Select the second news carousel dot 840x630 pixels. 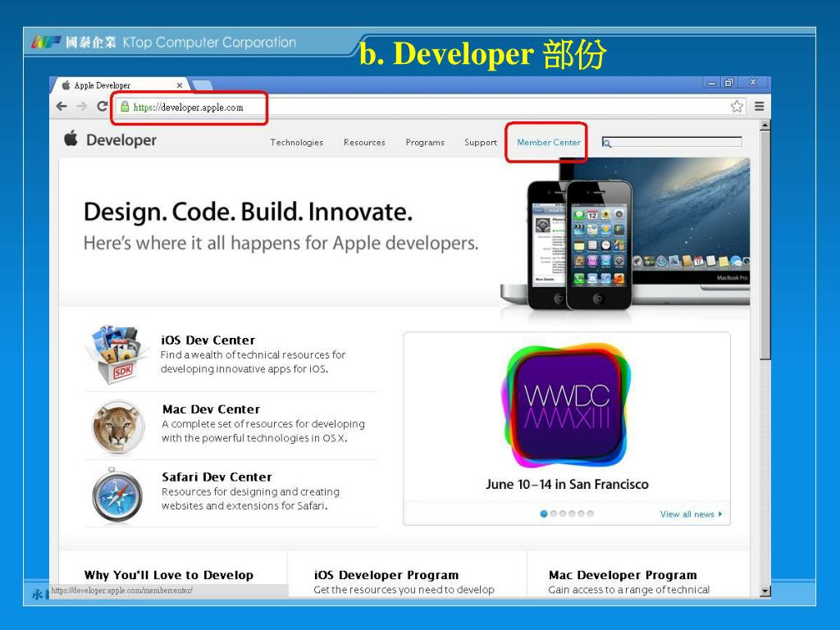coord(554,514)
